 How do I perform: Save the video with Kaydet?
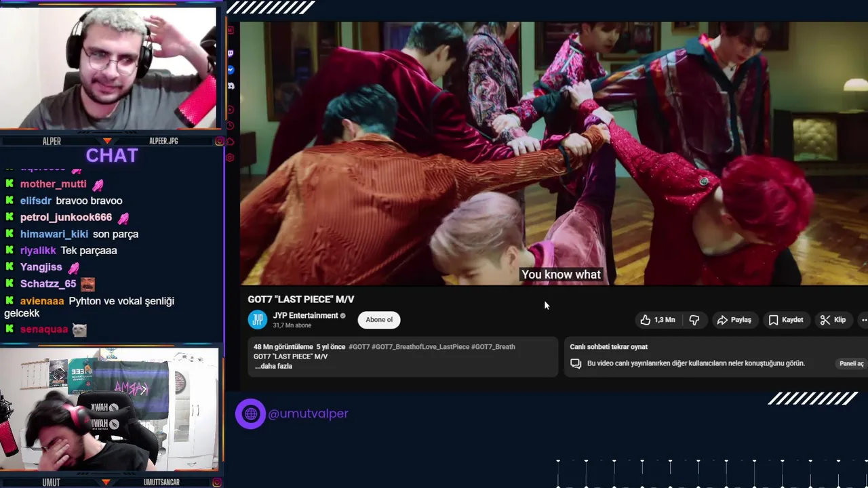786,320
